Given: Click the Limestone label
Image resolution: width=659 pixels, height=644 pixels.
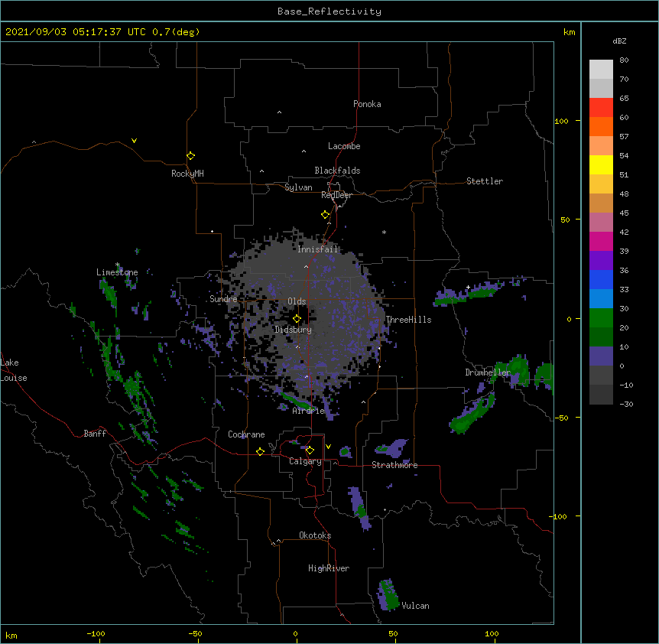Looking at the screenshot, I should tap(117, 272).
